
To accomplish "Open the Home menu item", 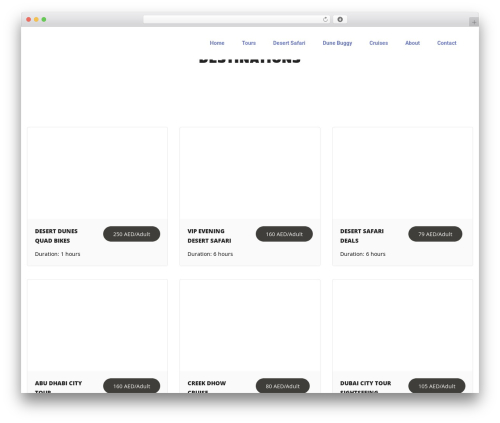I will click(x=217, y=43).
